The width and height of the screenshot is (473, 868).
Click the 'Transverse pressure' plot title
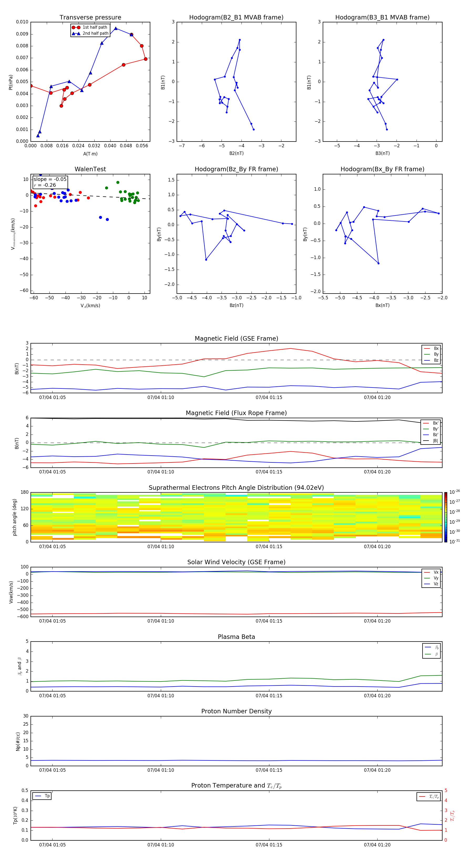pyautogui.click(x=90, y=18)
